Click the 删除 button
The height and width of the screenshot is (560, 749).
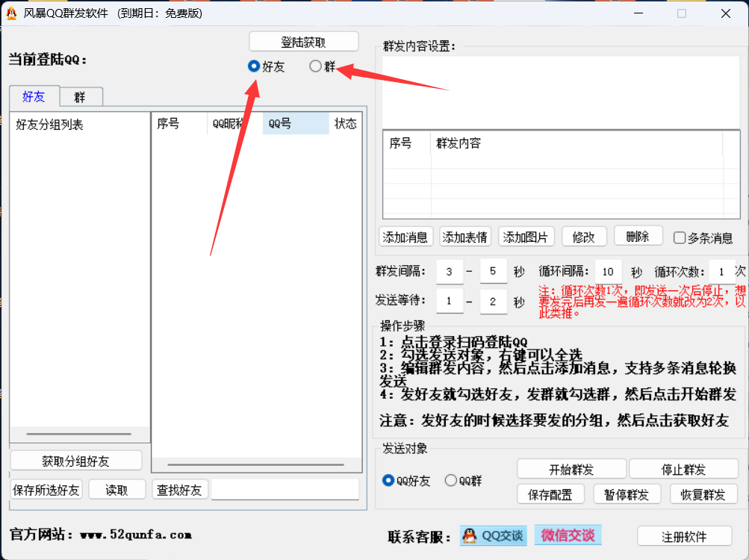coord(638,236)
